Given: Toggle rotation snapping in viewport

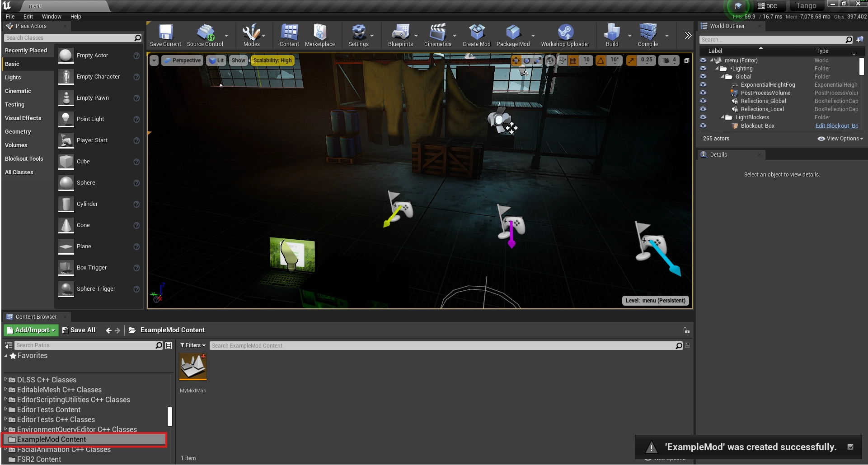Looking at the screenshot, I should tap(601, 60).
